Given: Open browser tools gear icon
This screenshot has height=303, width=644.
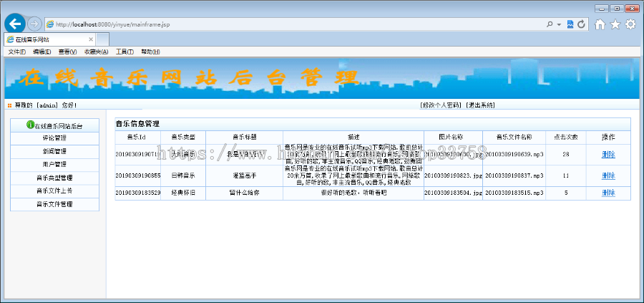Looking at the screenshot, I should coord(630,24).
